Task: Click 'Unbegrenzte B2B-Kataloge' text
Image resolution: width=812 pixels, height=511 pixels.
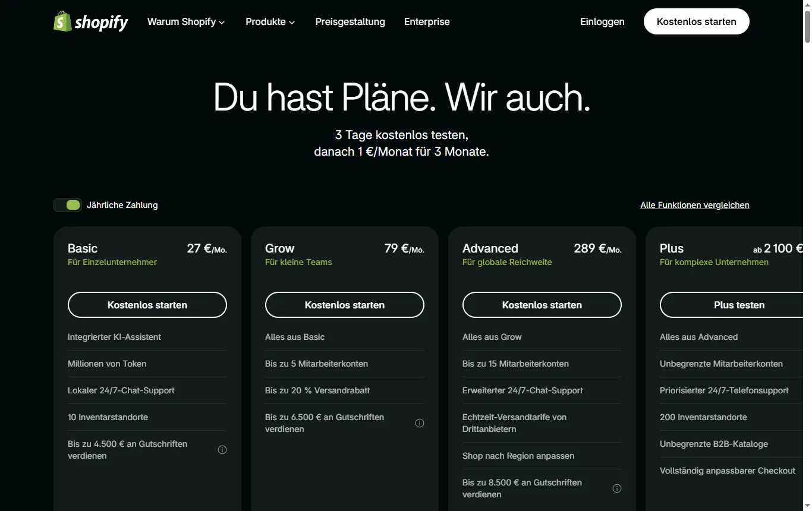Action: [714, 444]
